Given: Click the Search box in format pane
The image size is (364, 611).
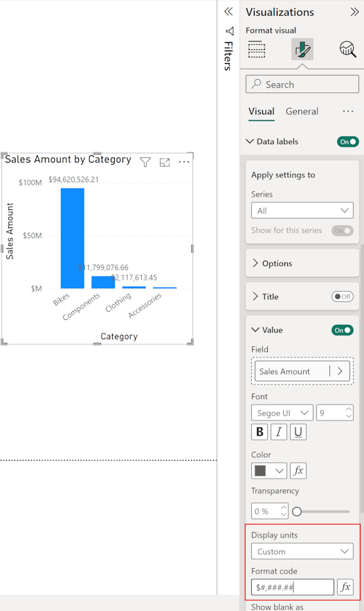Looking at the screenshot, I should pos(302,85).
